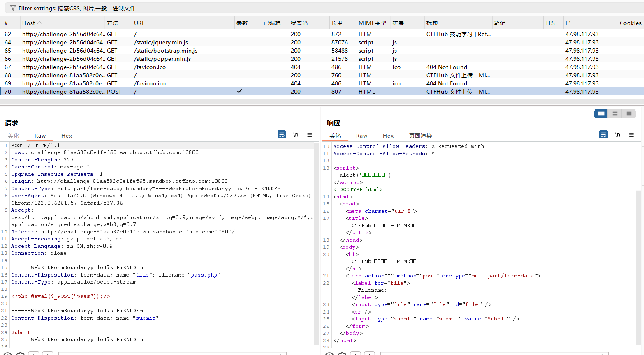Open the filter settings funnel icon
Screen dimensions: 644x355
click(13, 8)
